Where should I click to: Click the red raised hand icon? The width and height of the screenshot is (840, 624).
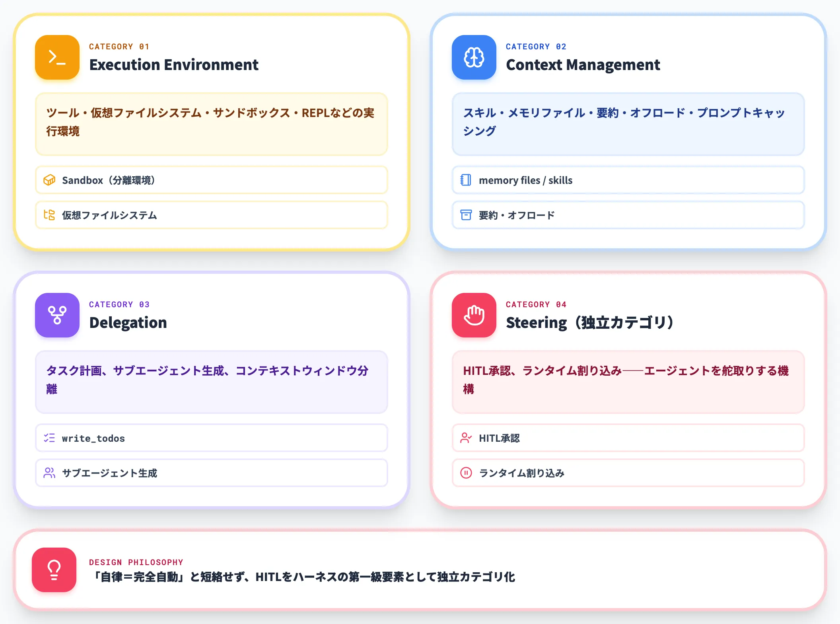point(474,315)
